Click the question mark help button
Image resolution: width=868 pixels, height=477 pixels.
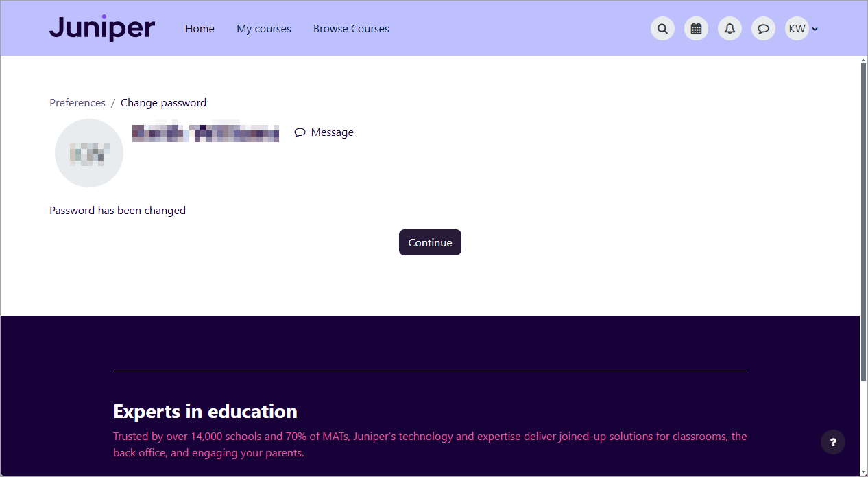pyautogui.click(x=832, y=442)
